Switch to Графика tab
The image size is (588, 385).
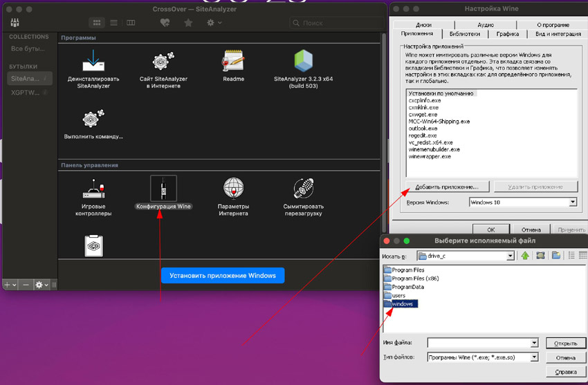tap(508, 34)
